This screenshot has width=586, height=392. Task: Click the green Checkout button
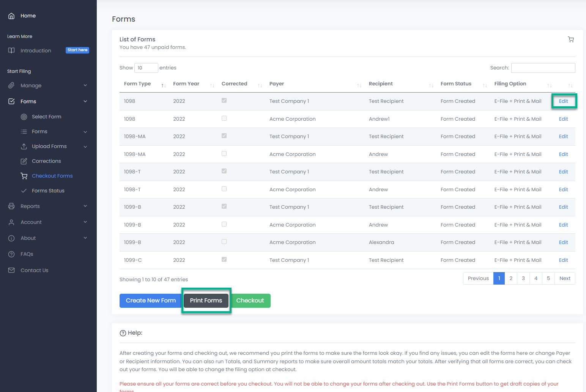[x=250, y=301]
